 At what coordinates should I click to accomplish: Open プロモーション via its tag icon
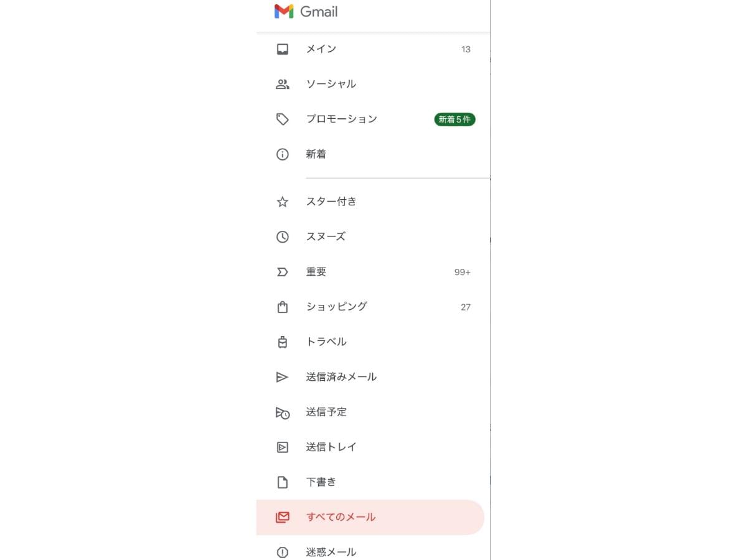(x=283, y=119)
